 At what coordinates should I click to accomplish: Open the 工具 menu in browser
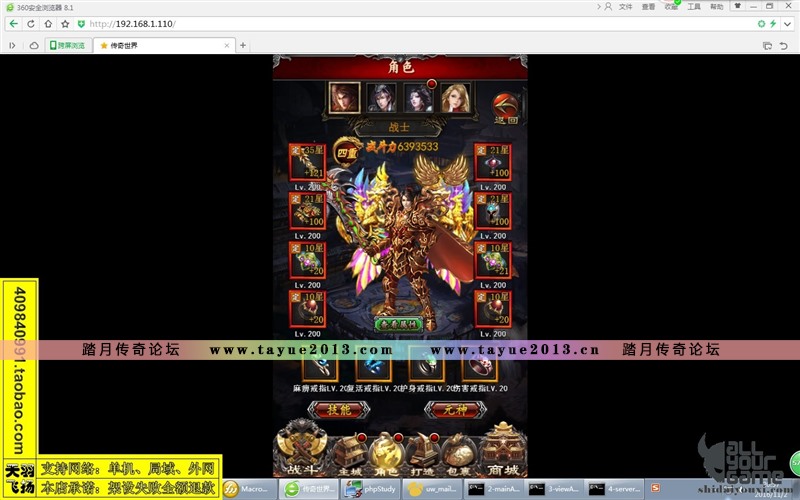tap(693, 6)
